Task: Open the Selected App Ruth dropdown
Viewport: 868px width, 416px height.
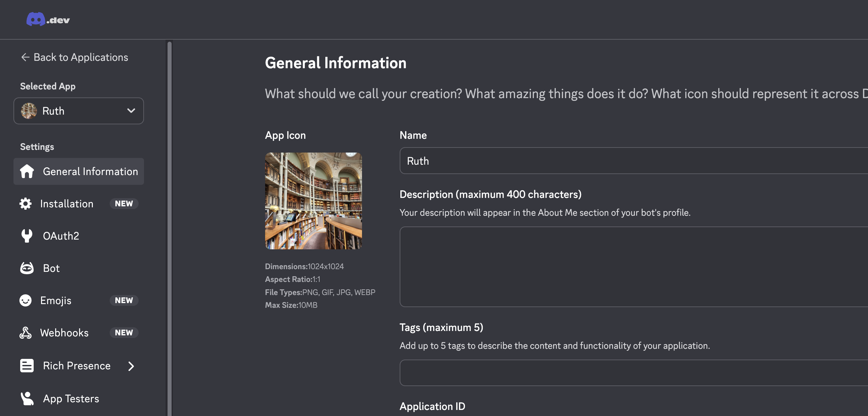Action: click(x=78, y=111)
